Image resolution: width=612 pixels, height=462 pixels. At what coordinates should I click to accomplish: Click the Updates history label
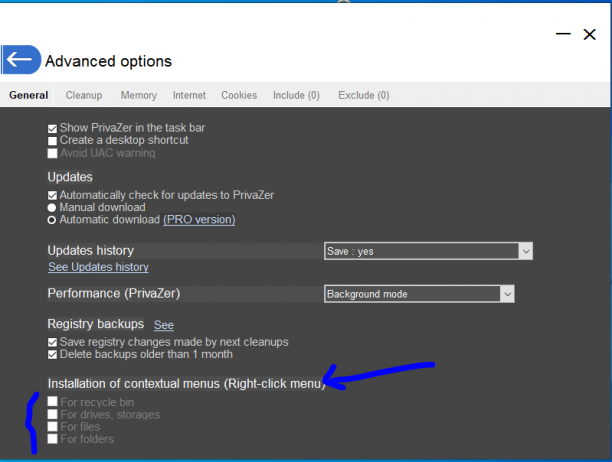coord(91,251)
